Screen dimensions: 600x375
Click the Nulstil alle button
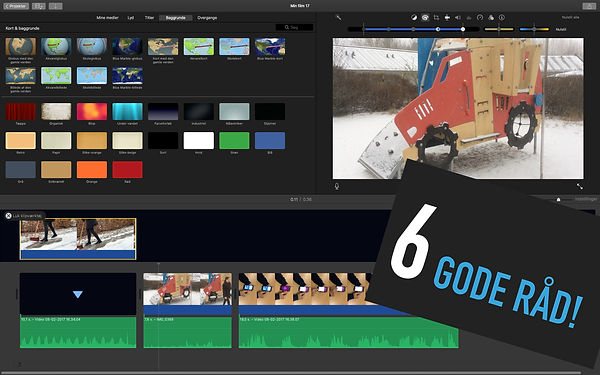tap(570, 18)
